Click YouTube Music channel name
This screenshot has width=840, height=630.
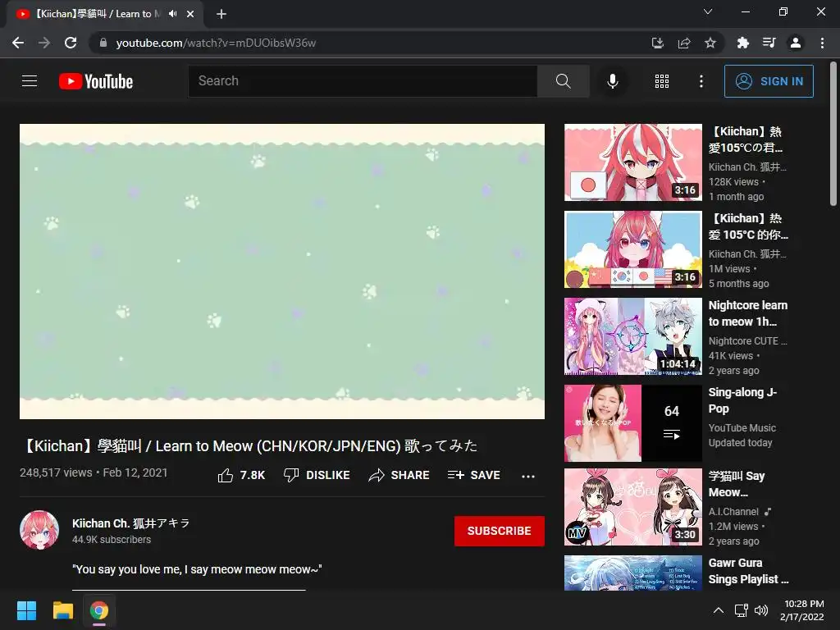(x=742, y=428)
